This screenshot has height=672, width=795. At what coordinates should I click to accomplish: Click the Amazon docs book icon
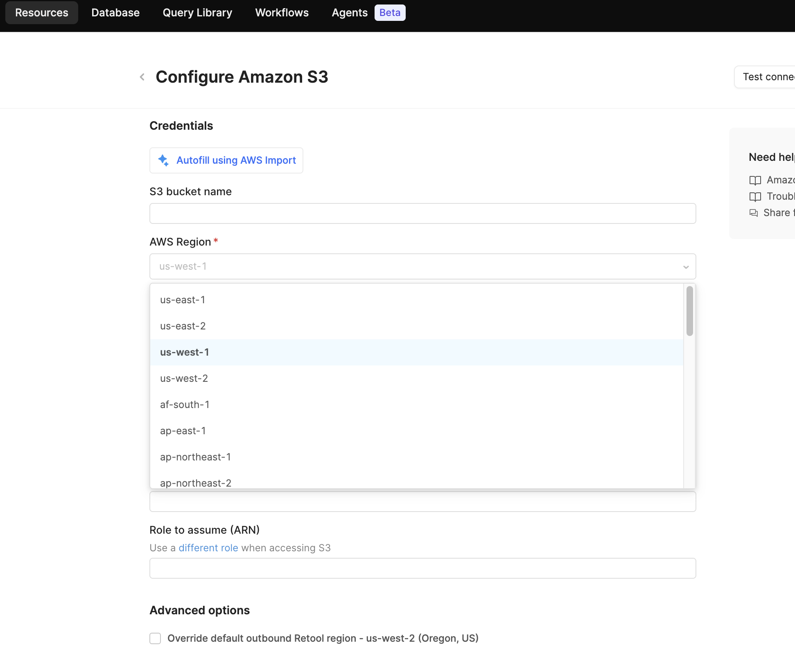tap(755, 180)
